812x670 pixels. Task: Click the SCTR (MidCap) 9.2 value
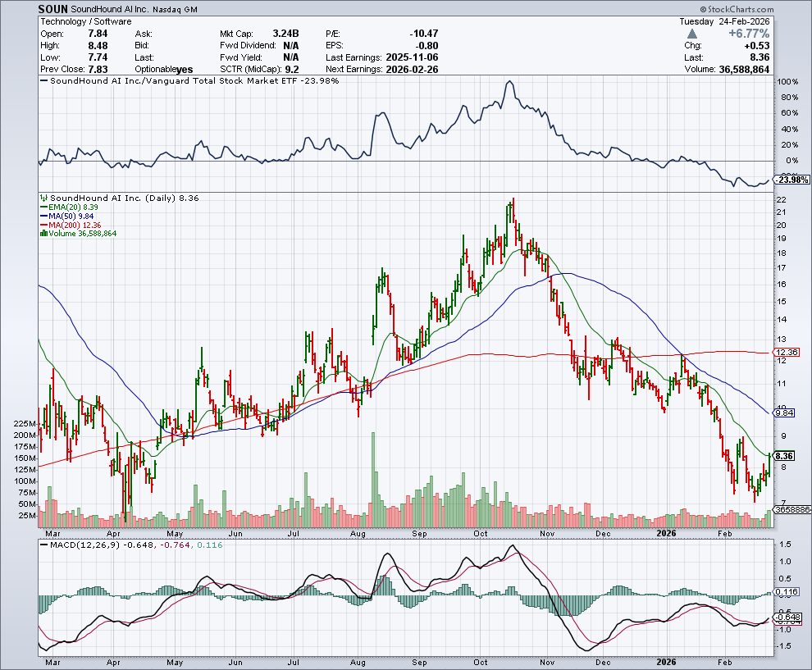[x=291, y=69]
